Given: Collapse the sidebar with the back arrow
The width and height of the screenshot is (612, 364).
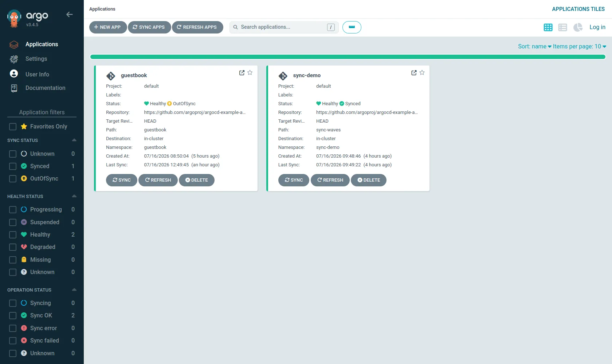Looking at the screenshot, I should (70, 15).
